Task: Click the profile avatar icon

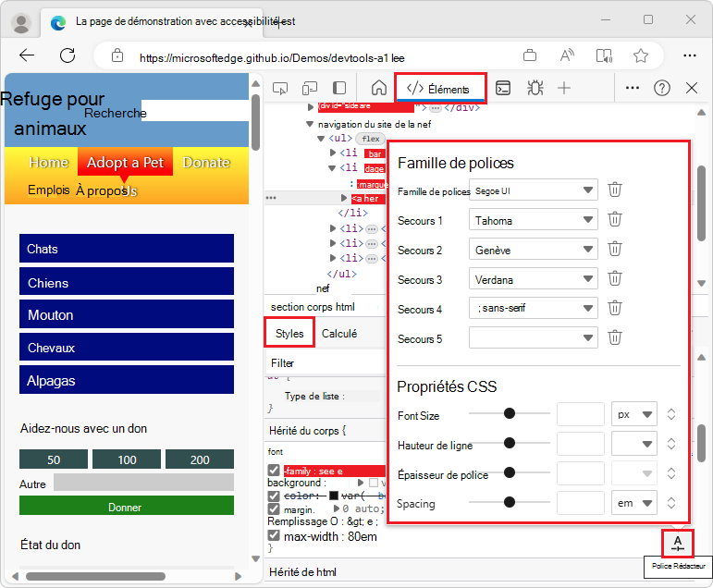Action: (21, 23)
